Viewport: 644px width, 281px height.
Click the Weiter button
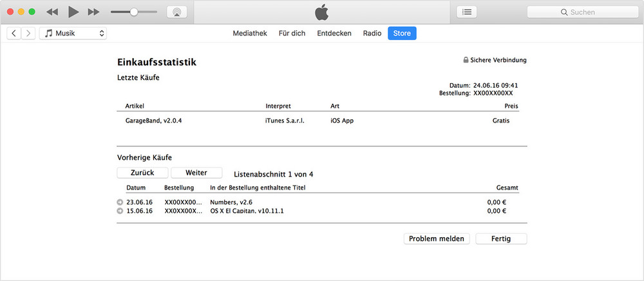[x=196, y=173]
